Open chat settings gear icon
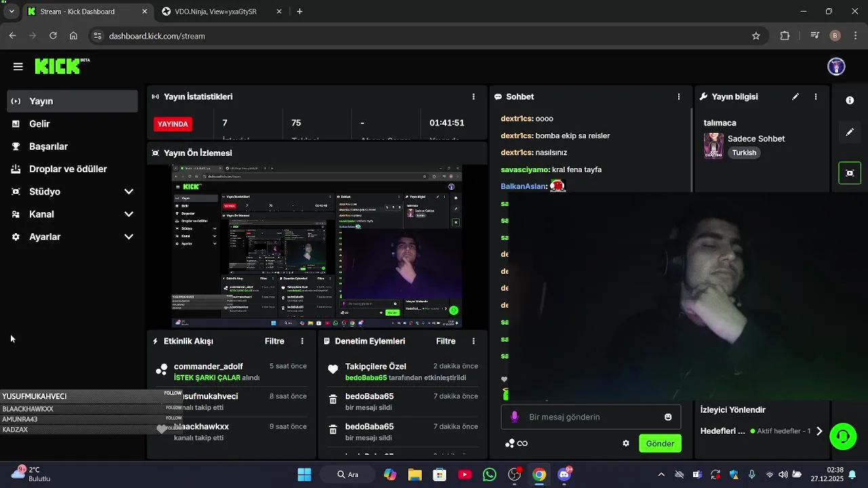The height and width of the screenshot is (488, 868). pyautogui.click(x=626, y=443)
